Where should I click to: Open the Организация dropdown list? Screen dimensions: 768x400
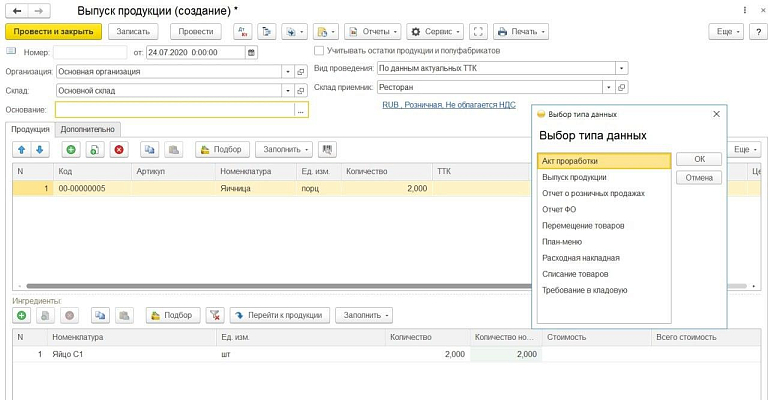286,72
